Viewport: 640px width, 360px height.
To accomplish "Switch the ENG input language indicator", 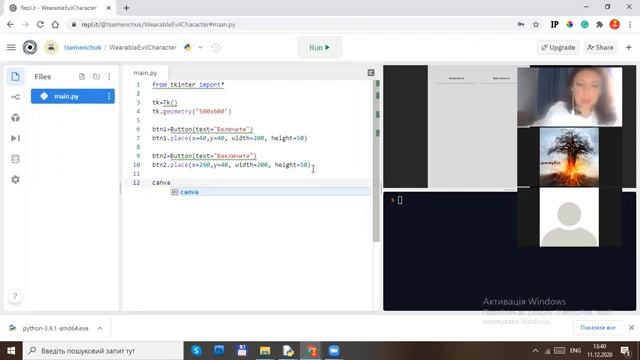I will tap(575, 351).
